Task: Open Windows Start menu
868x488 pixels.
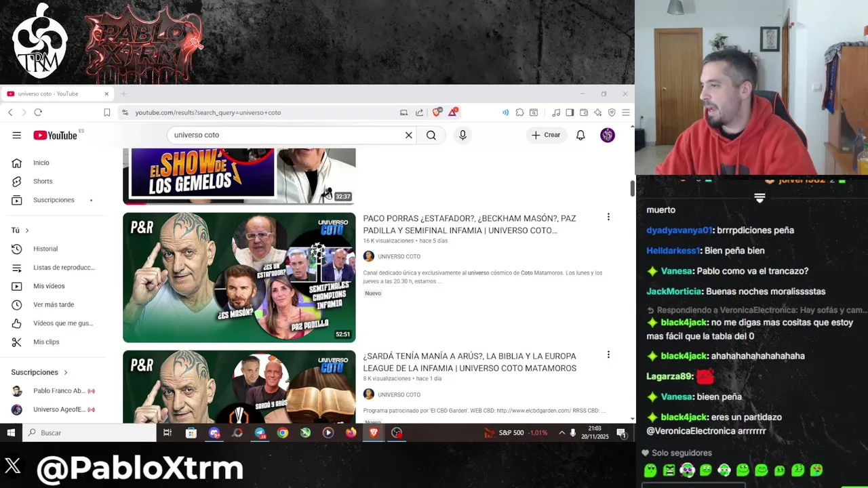Action: point(11,432)
